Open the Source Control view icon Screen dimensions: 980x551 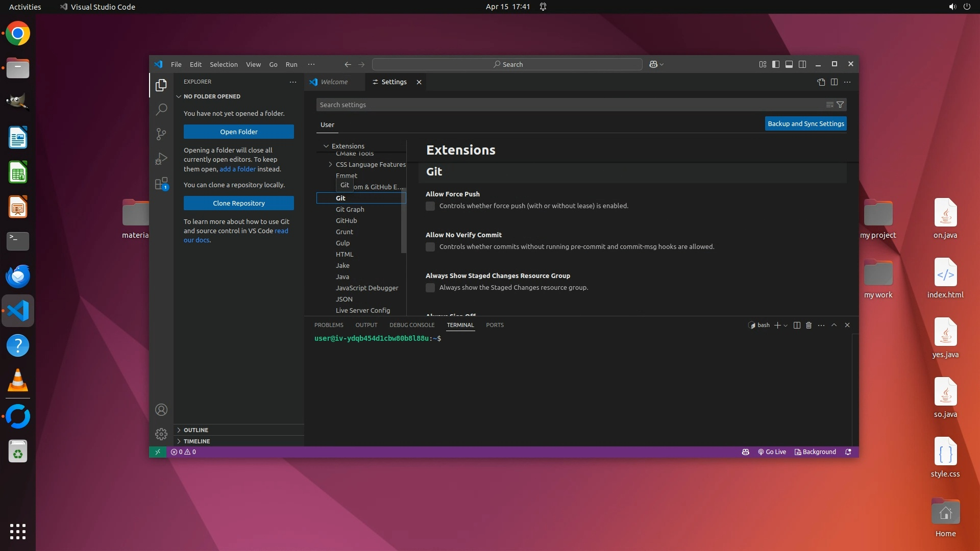coord(161,134)
